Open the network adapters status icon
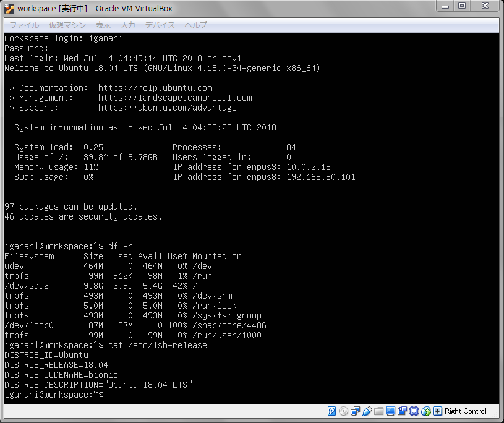Viewport: 504px width, 423px height. click(355, 411)
